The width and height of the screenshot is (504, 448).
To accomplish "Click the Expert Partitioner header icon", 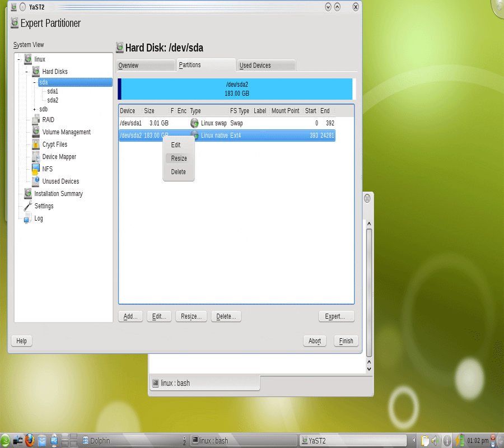I will pyautogui.click(x=15, y=23).
